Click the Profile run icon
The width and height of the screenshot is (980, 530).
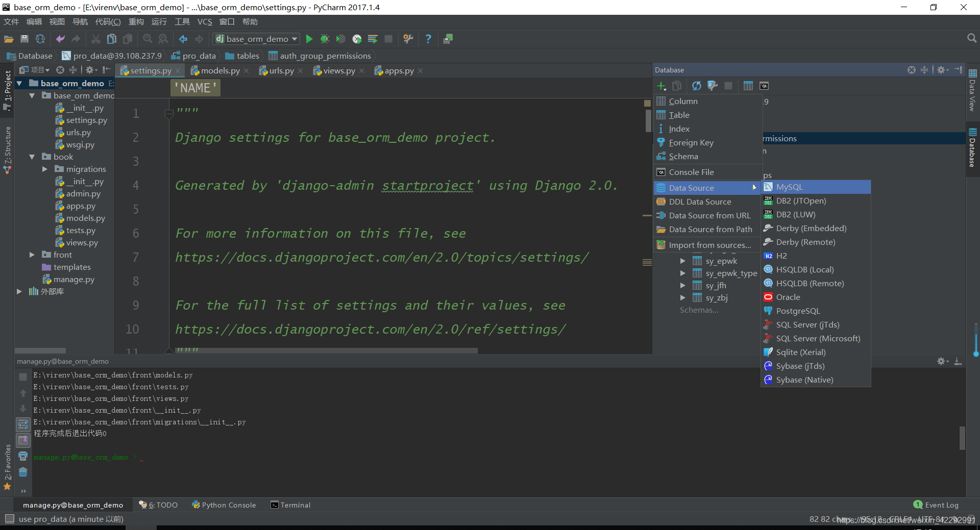tap(357, 39)
